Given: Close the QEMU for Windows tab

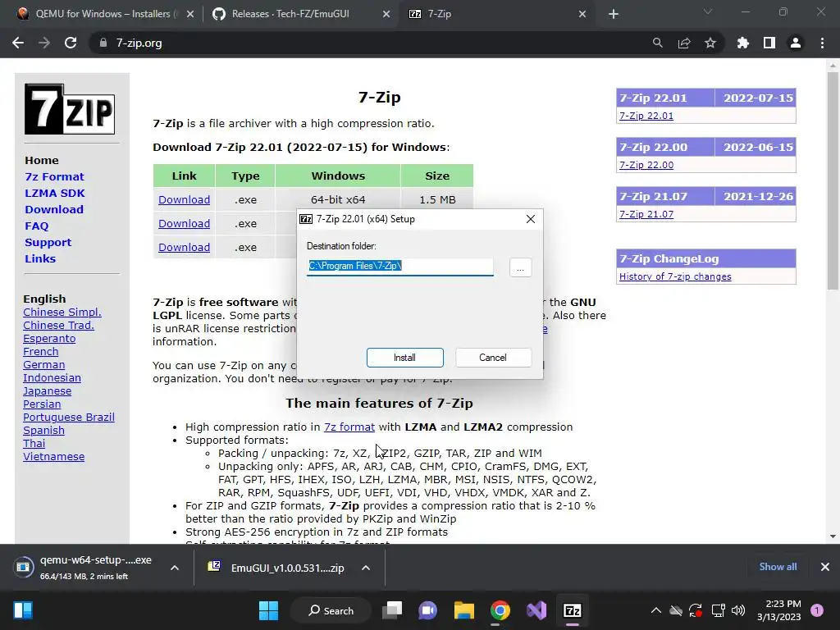Looking at the screenshot, I should pos(190,14).
